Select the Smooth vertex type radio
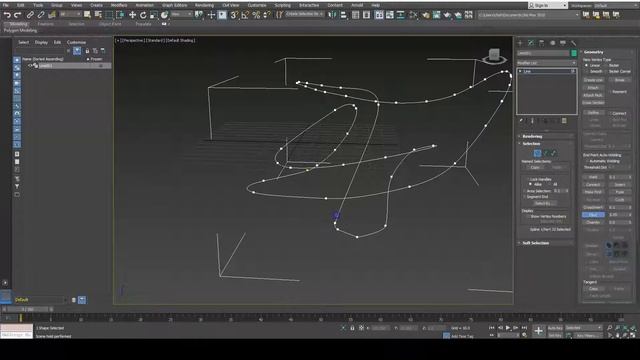Viewport: 640px width, 360px height. click(x=587, y=71)
